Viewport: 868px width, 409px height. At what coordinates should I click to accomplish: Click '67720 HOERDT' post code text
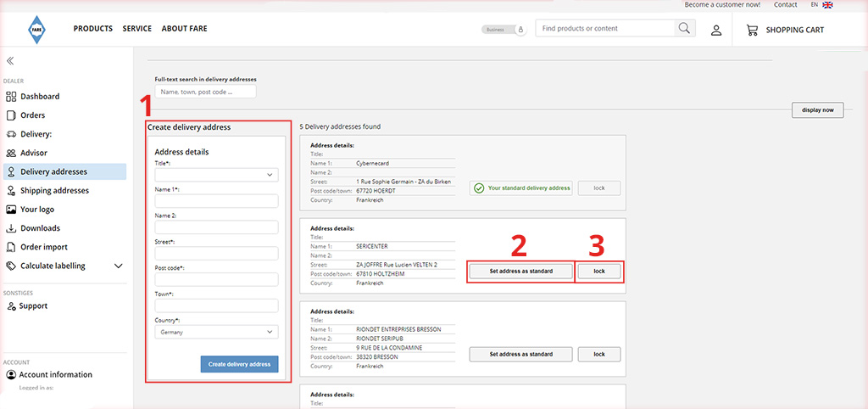coord(376,191)
